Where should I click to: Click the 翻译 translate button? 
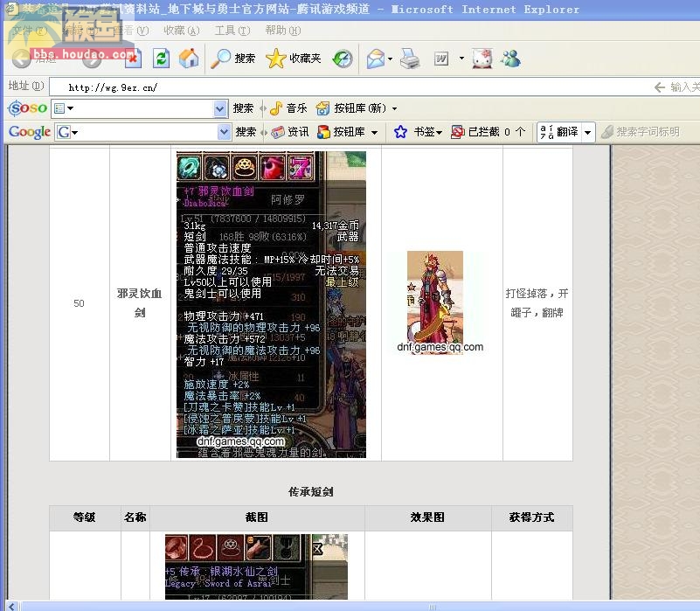[x=559, y=132]
